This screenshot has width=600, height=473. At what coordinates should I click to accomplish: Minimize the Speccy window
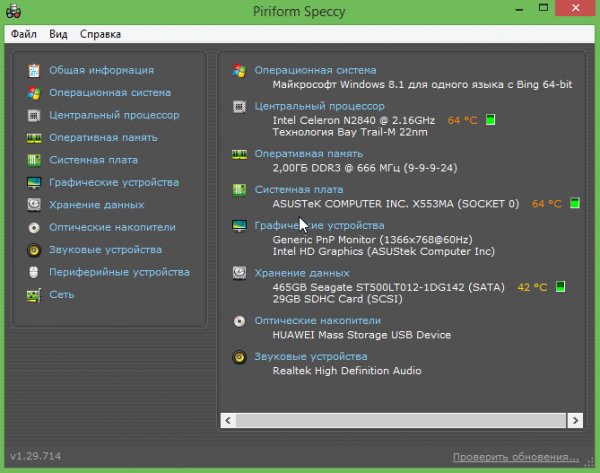pyautogui.click(x=519, y=9)
